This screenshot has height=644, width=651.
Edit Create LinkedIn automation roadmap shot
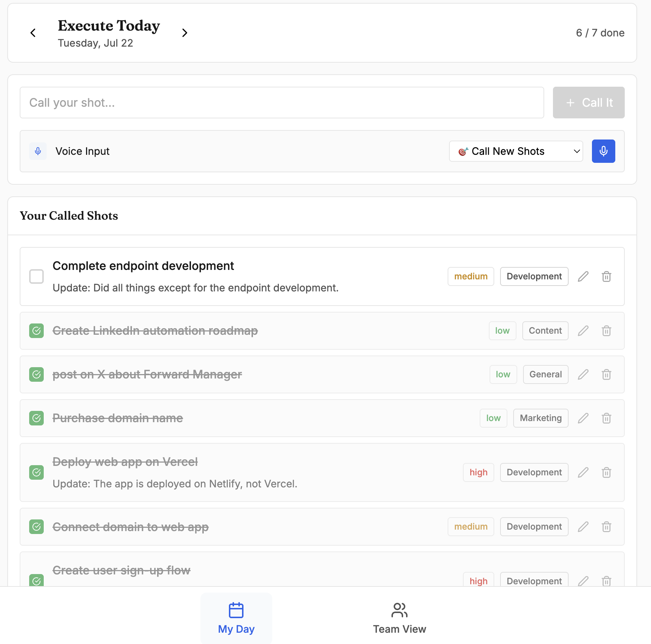583,331
